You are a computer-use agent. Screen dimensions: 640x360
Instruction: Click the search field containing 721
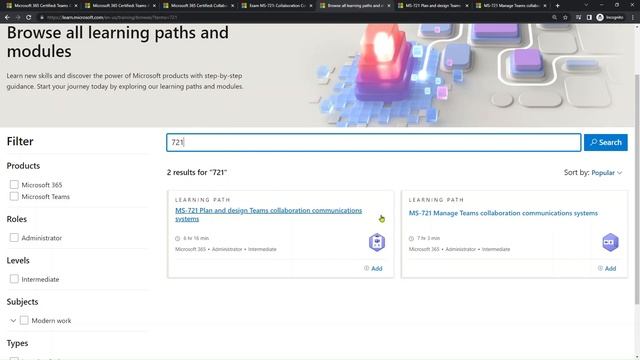click(373, 142)
